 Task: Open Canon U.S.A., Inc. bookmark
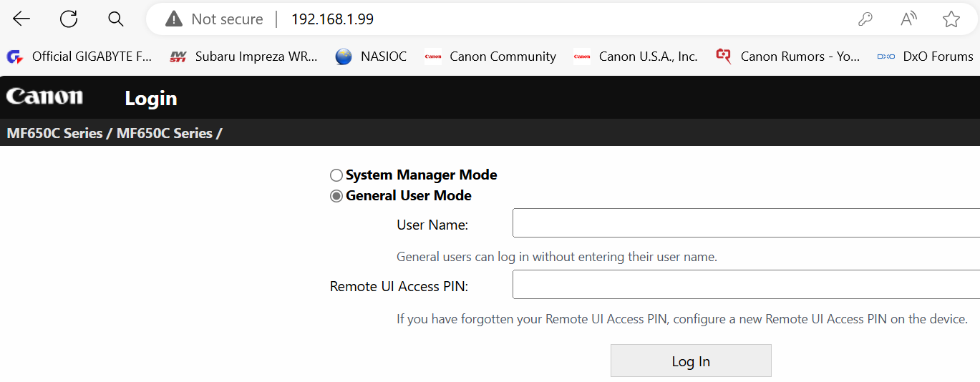pos(636,57)
